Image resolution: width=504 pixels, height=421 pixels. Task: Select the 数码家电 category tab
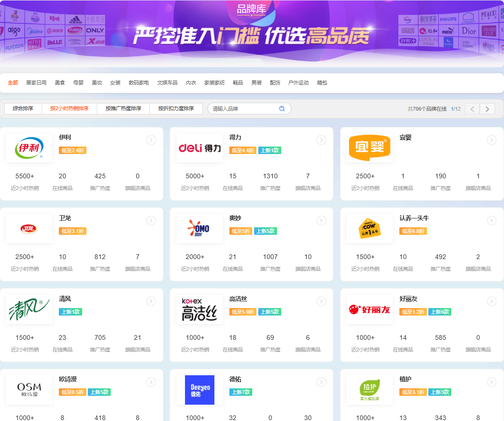[x=139, y=83]
